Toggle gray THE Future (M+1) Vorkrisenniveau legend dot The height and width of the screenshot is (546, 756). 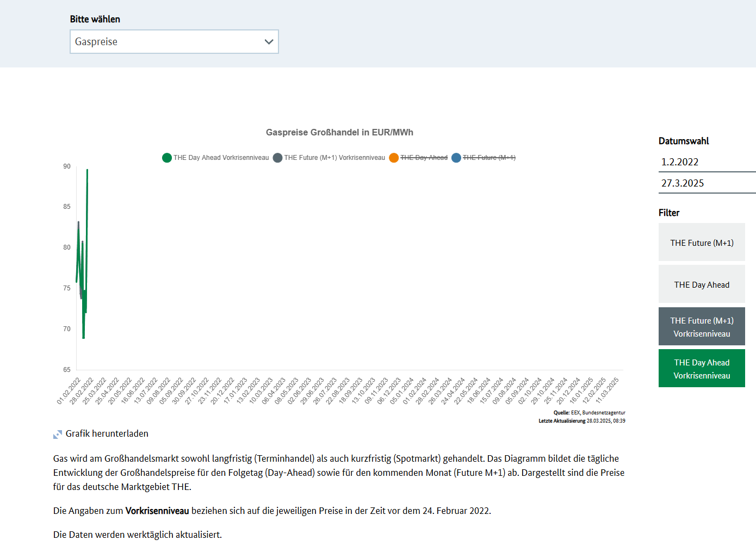click(277, 158)
